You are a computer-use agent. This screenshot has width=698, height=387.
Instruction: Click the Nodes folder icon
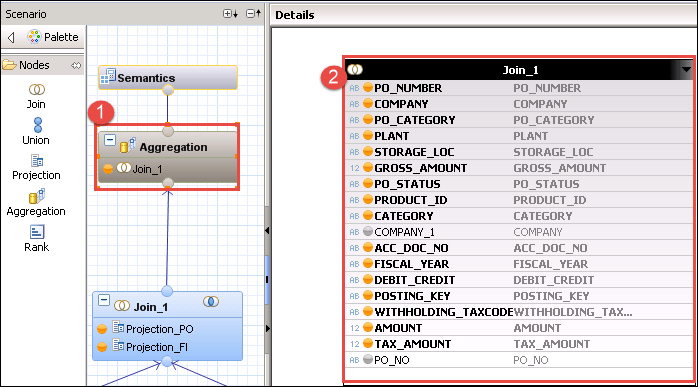coord(9,65)
